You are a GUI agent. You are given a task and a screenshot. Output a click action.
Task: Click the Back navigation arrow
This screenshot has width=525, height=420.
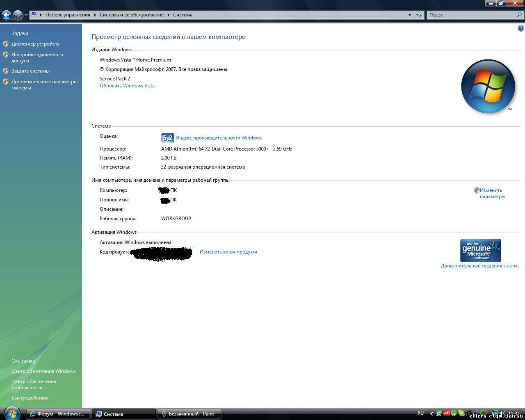(6, 15)
